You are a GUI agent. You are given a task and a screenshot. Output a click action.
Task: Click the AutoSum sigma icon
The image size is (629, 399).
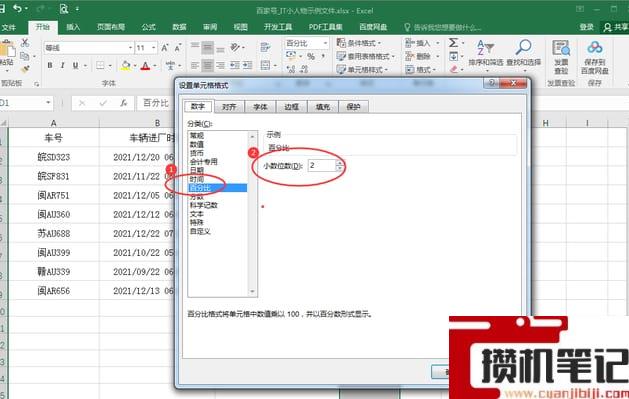click(453, 43)
